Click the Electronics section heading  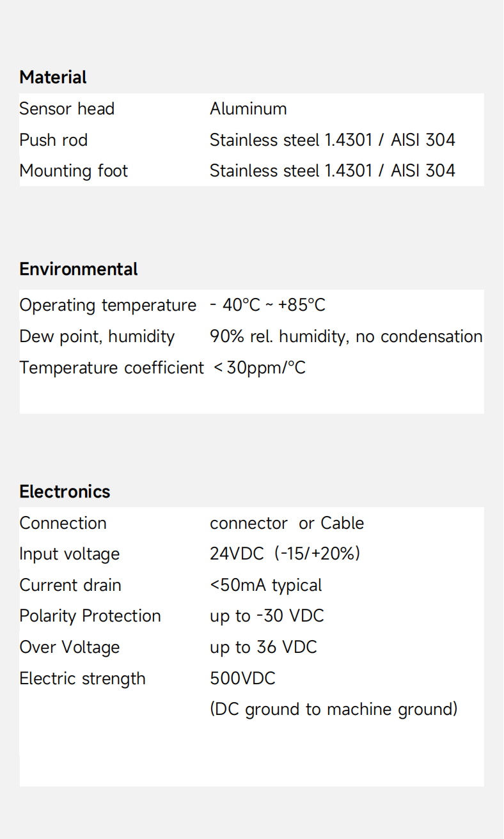(x=65, y=492)
